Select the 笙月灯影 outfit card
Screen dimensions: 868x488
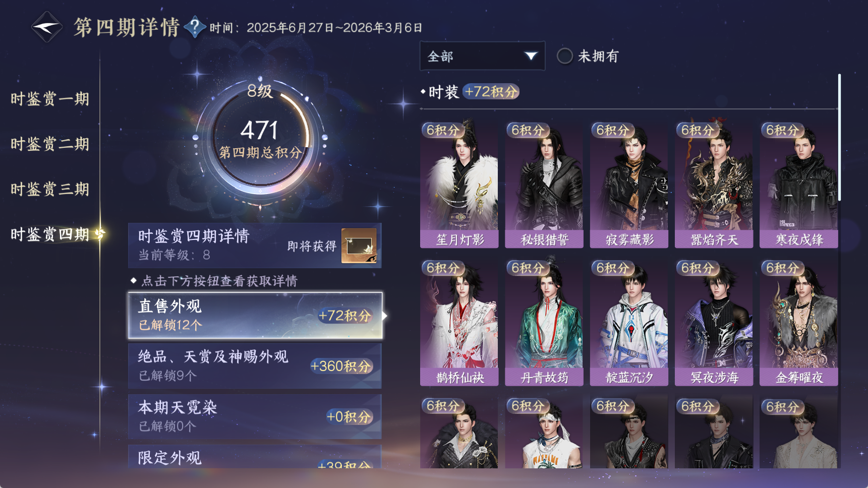click(459, 185)
